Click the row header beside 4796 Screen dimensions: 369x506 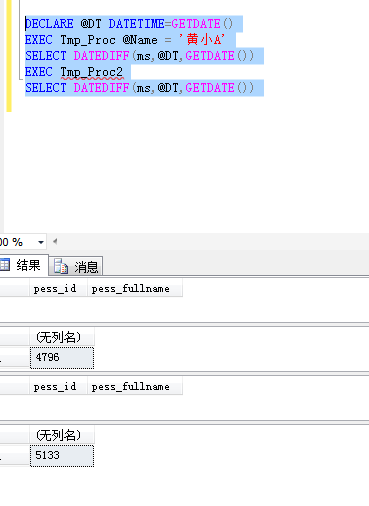15,358
